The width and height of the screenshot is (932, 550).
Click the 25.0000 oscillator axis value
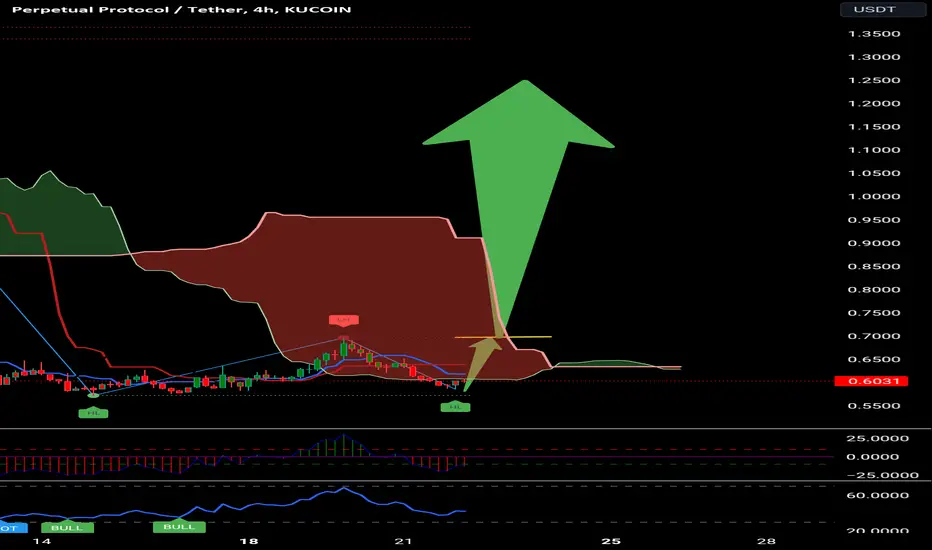(877, 438)
